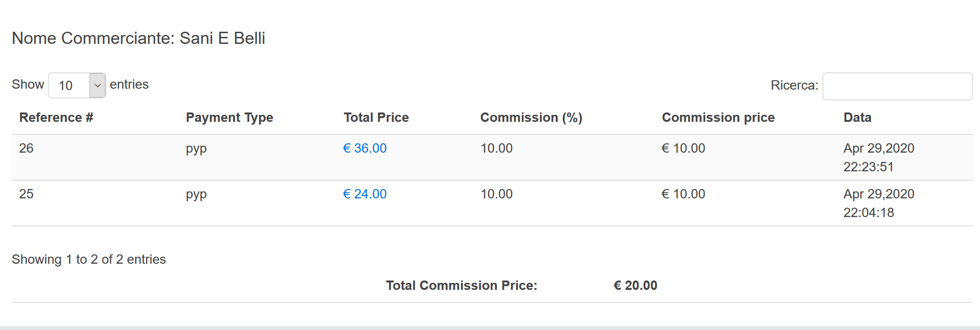Viewport: 980px width, 330px height.
Task: Click the Nome Commerciante Sani E Belli heading
Action: click(x=138, y=38)
